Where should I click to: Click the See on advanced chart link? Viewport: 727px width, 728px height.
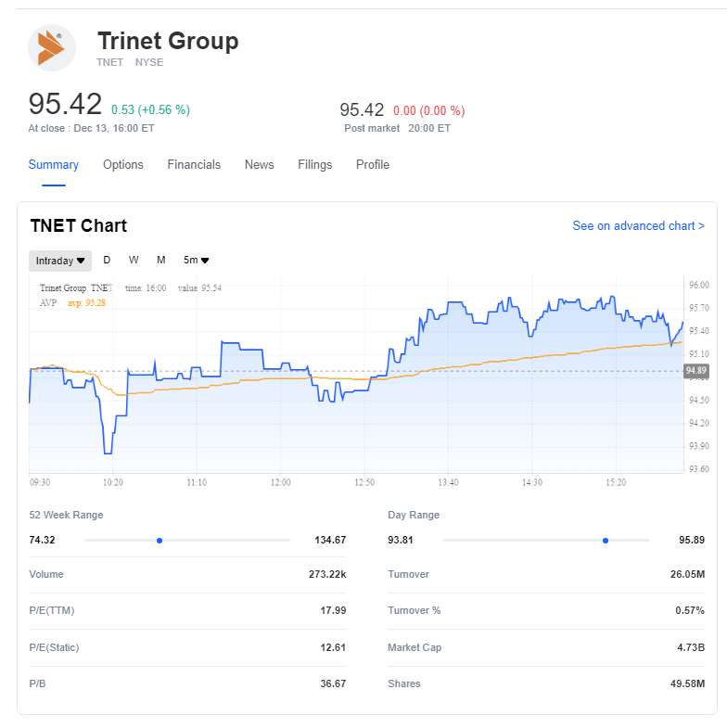click(x=638, y=226)
